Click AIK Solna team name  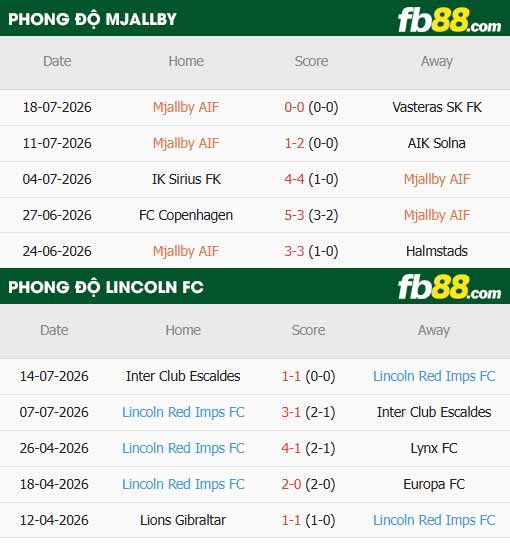(436, 143)
